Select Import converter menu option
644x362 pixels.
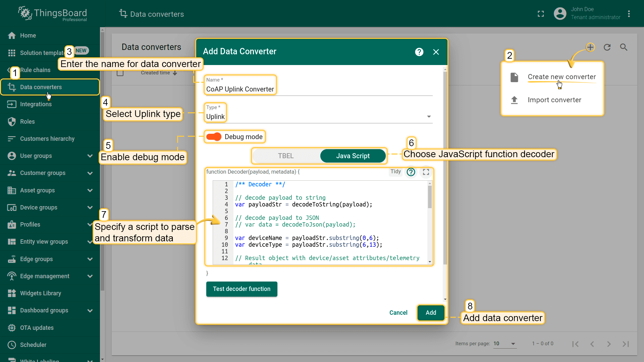554,100
